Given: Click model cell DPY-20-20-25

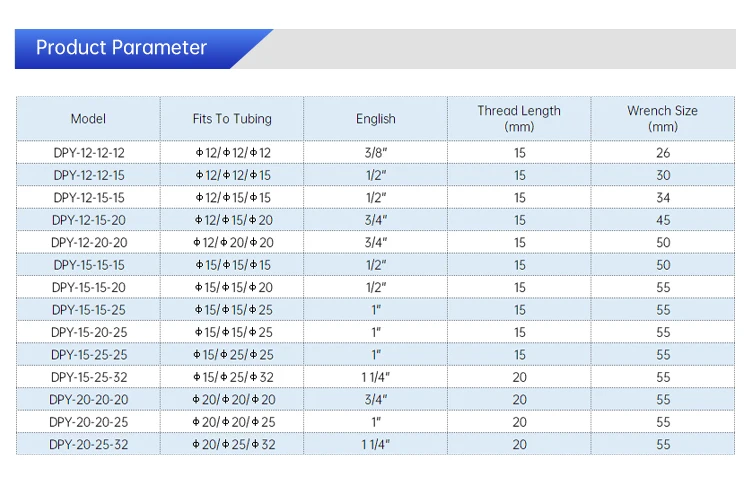Looking at the screenshot, I should pos(89,422).
